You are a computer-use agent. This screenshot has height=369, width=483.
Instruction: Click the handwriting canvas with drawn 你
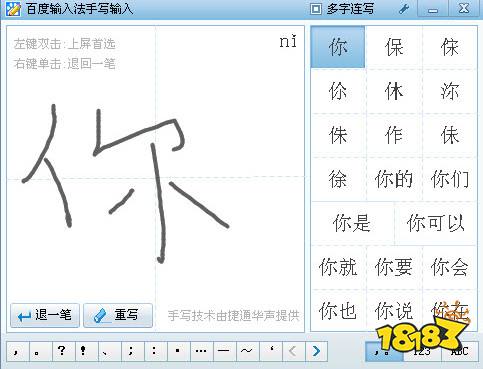(155, 178)
